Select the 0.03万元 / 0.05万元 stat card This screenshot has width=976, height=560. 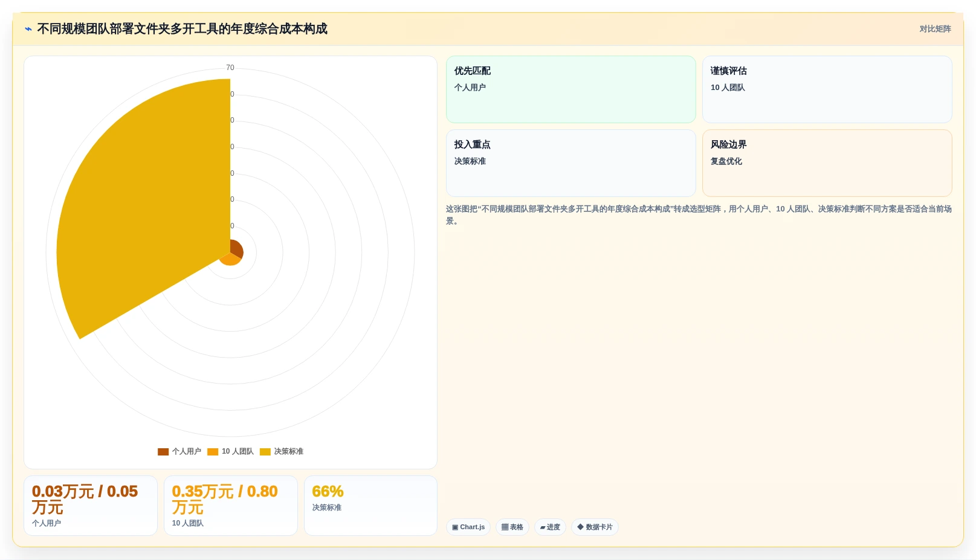[x=91, y=506]
